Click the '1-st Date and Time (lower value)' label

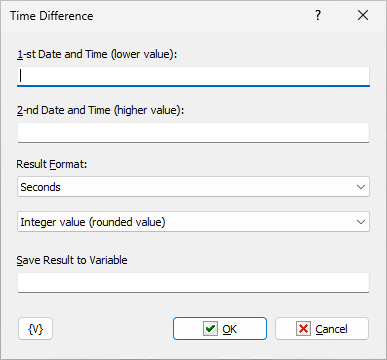(97, 54)
